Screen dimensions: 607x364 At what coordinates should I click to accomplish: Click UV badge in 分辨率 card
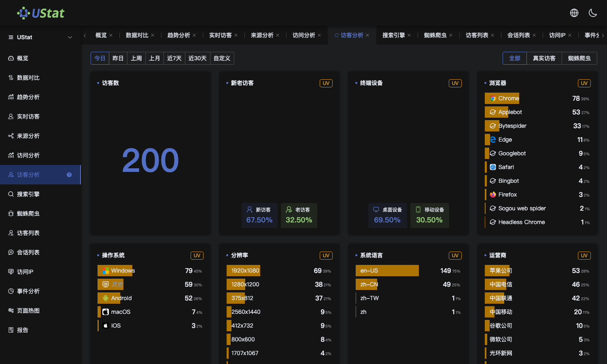pos(326,256)
